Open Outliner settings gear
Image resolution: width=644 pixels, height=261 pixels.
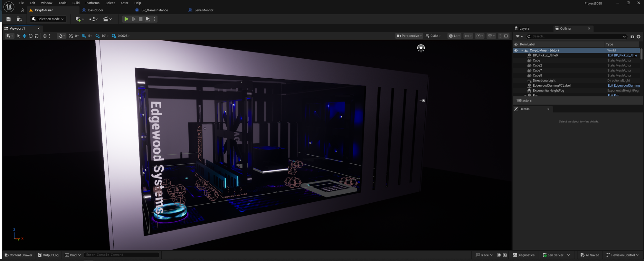coord(639,36)
